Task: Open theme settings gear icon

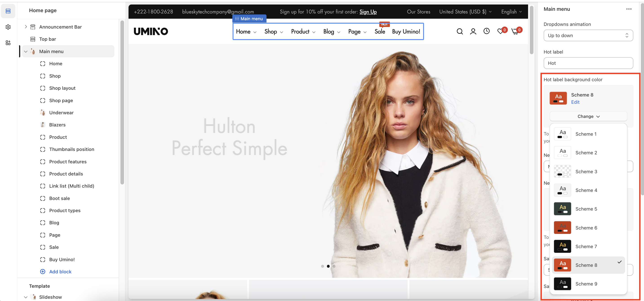Action: [x=8, y=27]
